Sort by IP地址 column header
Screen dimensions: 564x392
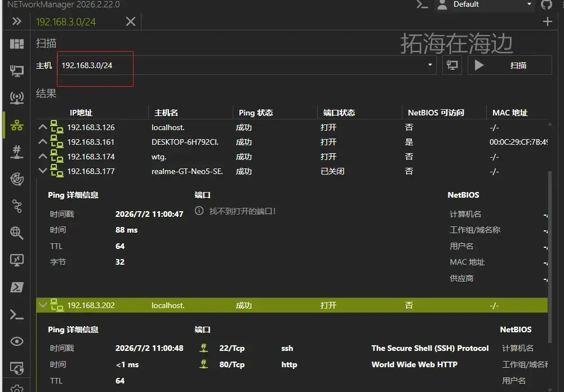point(81,113)
